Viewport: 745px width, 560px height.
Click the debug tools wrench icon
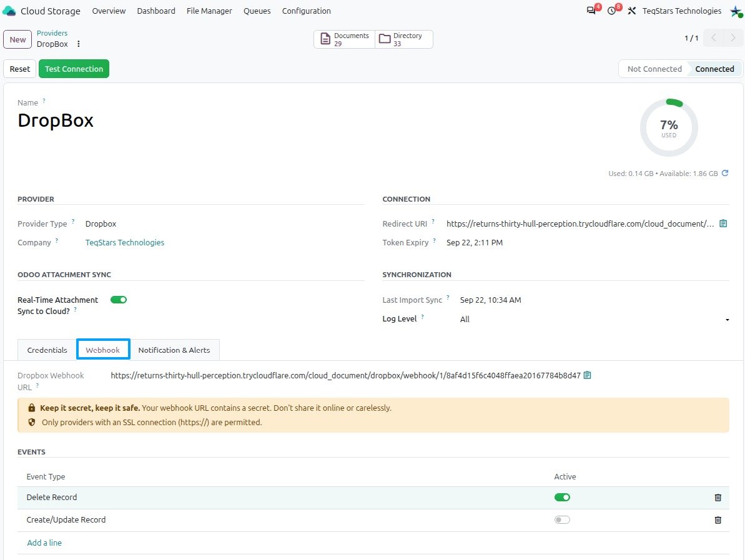[x=631, y=11]
